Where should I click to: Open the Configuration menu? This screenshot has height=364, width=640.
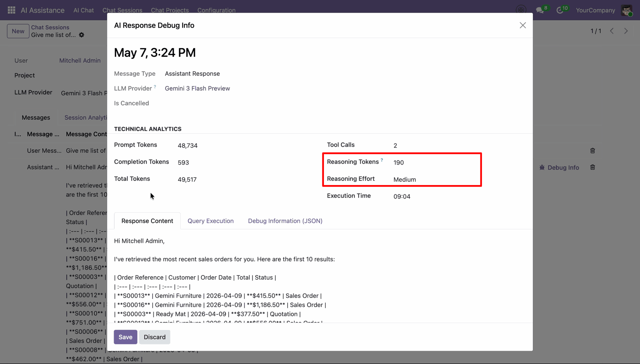216,10
